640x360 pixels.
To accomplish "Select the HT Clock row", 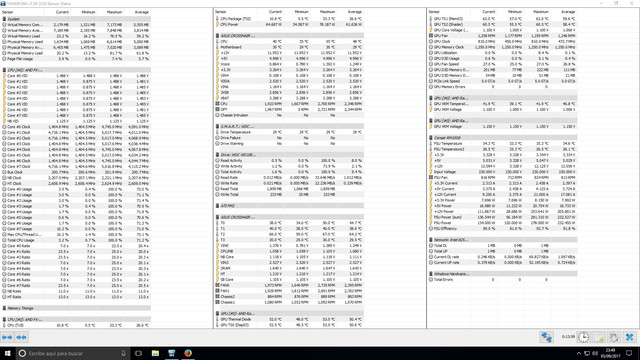I will tap(76, 183).
